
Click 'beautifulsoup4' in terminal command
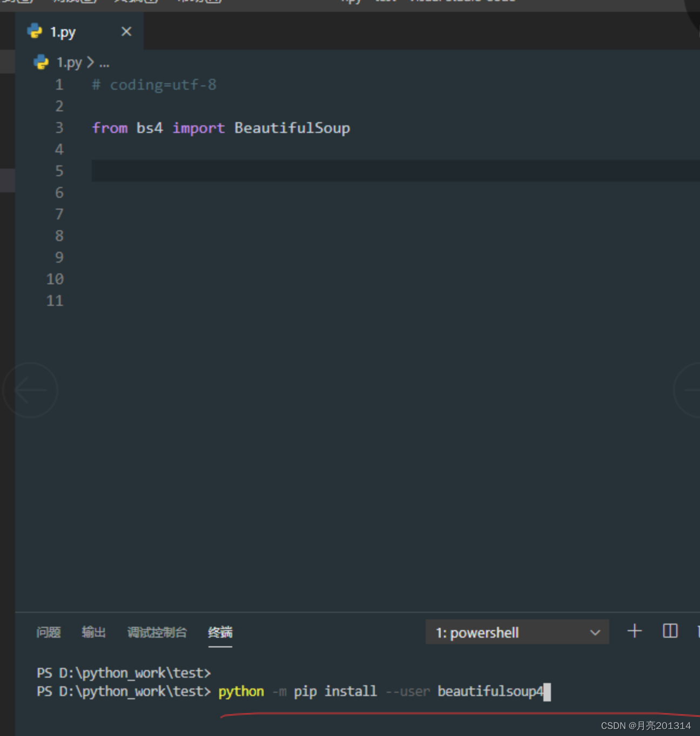click(490, 692)
